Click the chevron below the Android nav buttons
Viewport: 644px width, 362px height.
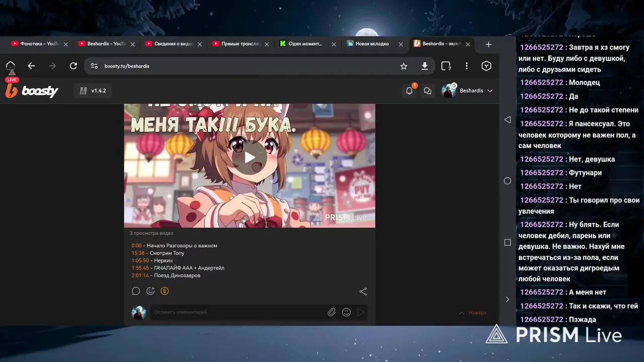507,300
